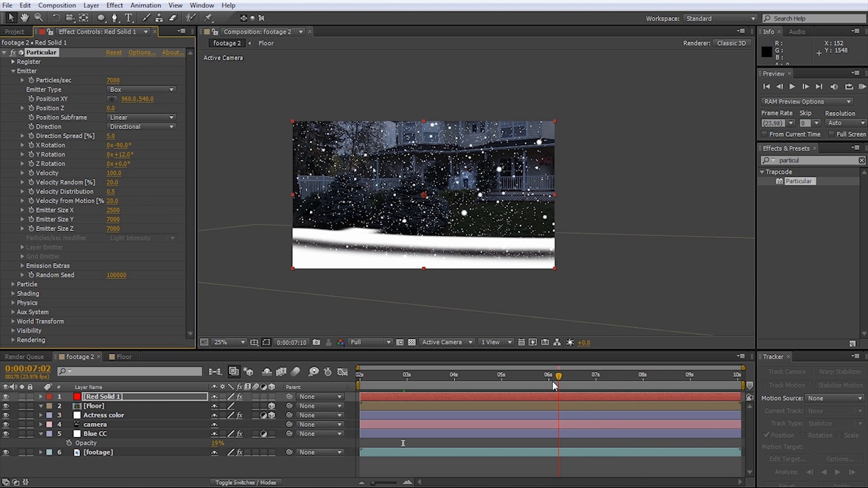Hide the Actress color layer
868x488 pixels.
click(x=6, y=415)
